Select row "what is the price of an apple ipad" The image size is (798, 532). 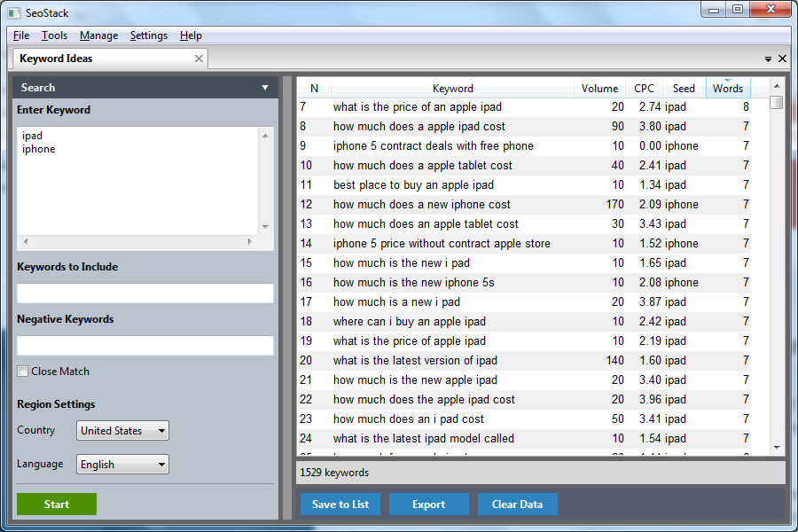click(524, 107)
